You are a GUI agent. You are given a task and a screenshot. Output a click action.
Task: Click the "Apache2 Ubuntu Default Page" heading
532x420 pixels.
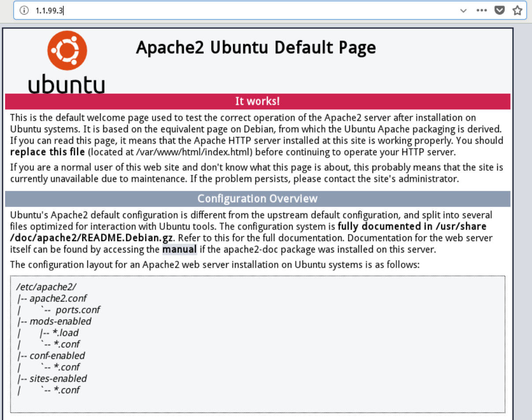[256, 48]
